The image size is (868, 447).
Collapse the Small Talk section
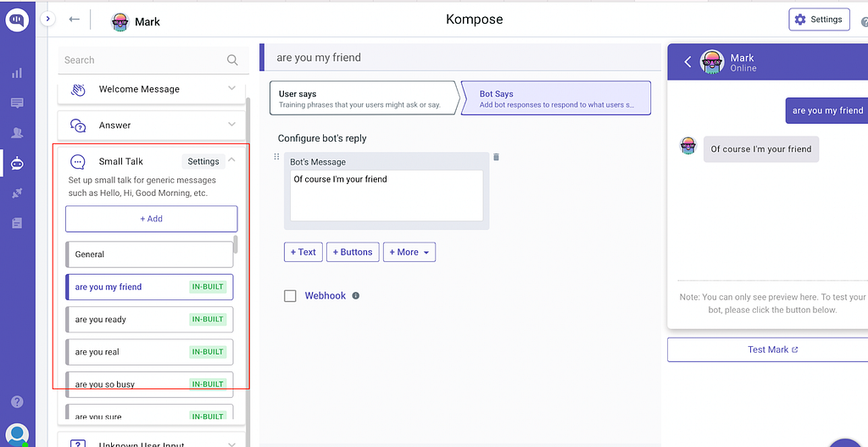232,160
